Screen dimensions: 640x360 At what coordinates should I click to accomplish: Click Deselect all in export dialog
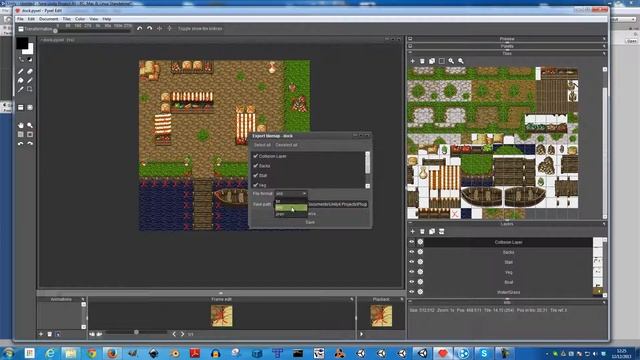point(286,145)
